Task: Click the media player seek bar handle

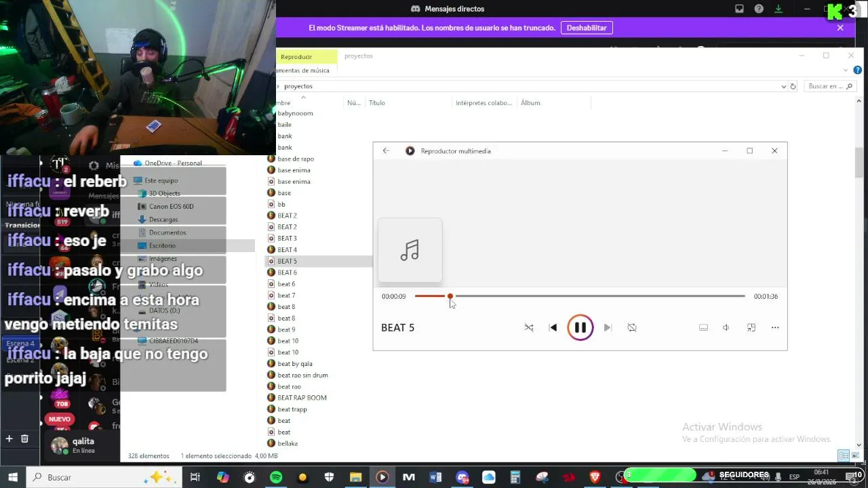Action: point(450,296)
